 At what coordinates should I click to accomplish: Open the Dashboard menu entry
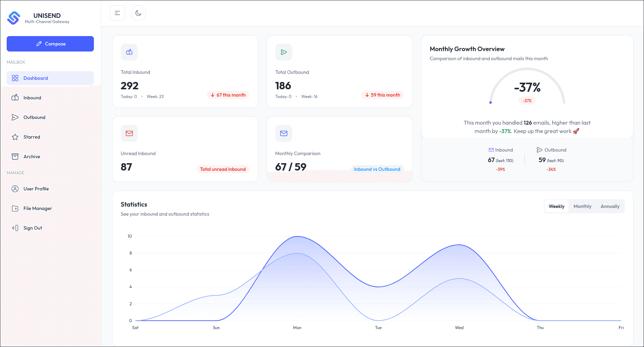(x=35, y=78)
